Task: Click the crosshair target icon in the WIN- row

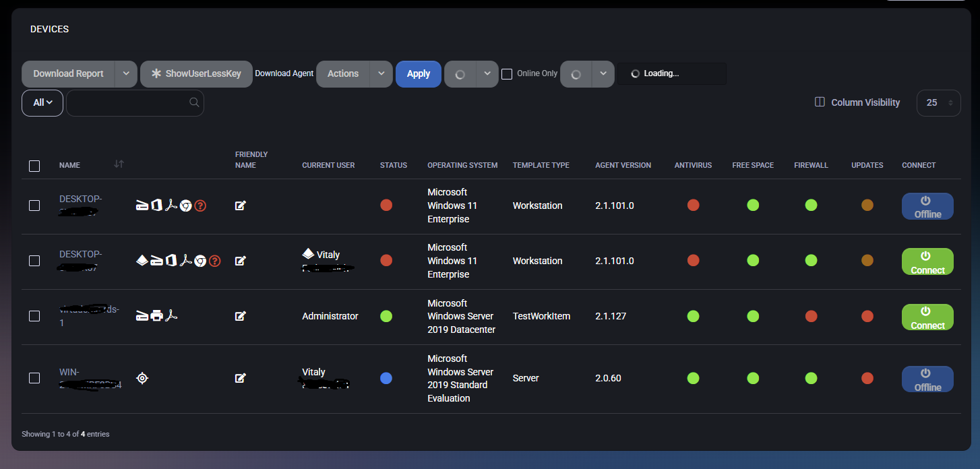Action: pyautogui.click(x=142, y=378)
